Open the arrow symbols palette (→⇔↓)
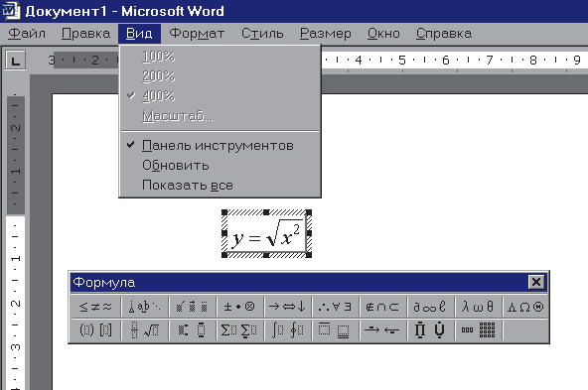The image size is (588, 390). pyautogui.click(x=287, y=307)
